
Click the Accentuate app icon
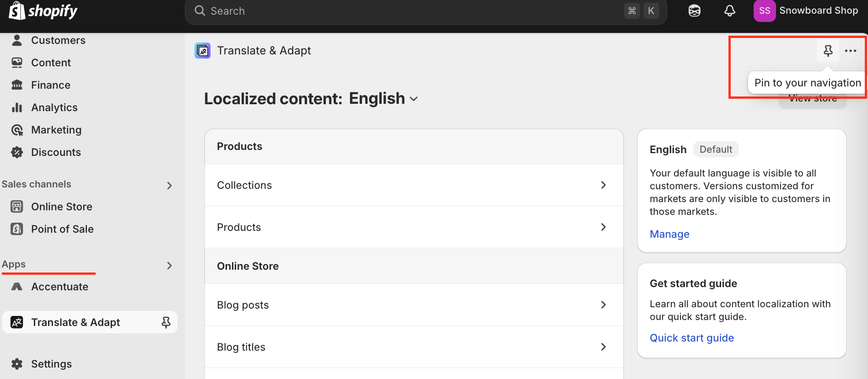[x=17, y=287]
